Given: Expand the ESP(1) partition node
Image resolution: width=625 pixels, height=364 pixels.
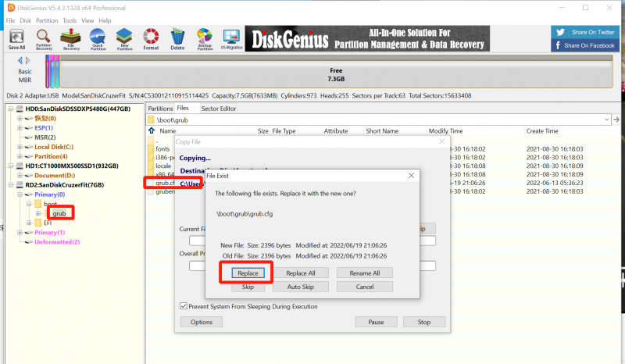Looking at the screenshot, I should [x=20, y=127].
